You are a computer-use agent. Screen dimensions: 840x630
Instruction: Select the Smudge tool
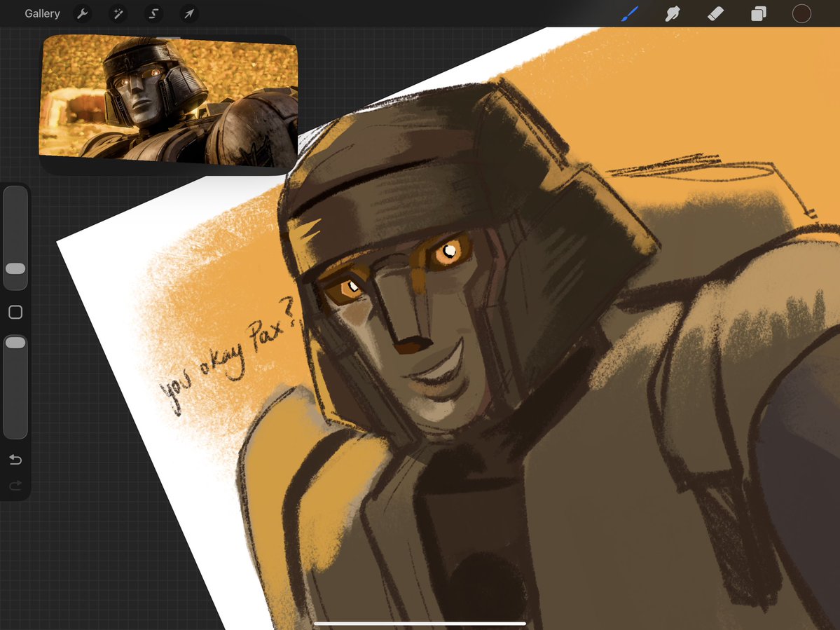673,13
